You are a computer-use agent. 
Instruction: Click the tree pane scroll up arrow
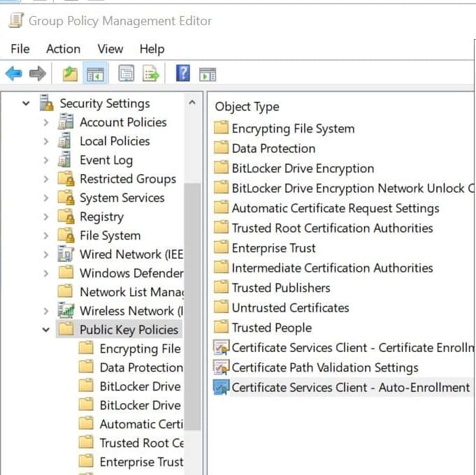pyautogui.click(x=192, y=103)
